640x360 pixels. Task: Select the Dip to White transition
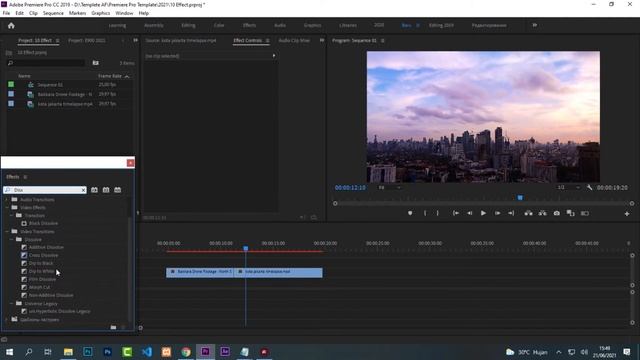[42, 271]
